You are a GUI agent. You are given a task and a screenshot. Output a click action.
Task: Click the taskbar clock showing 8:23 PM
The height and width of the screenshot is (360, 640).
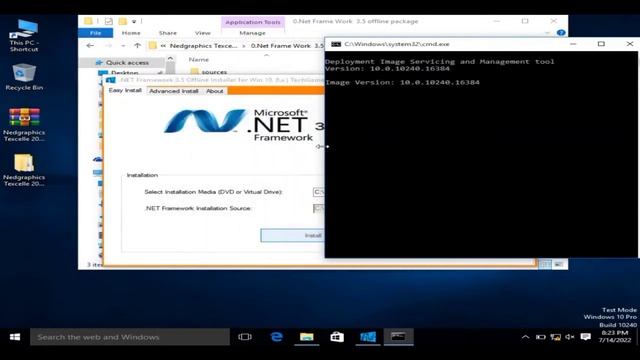click(614, 336)
